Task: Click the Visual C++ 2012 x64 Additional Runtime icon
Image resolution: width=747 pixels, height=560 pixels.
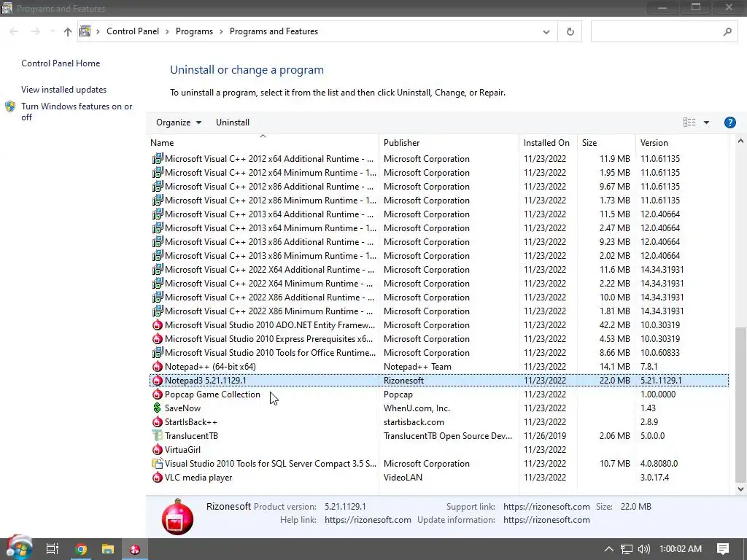Action: click(158, 158)
